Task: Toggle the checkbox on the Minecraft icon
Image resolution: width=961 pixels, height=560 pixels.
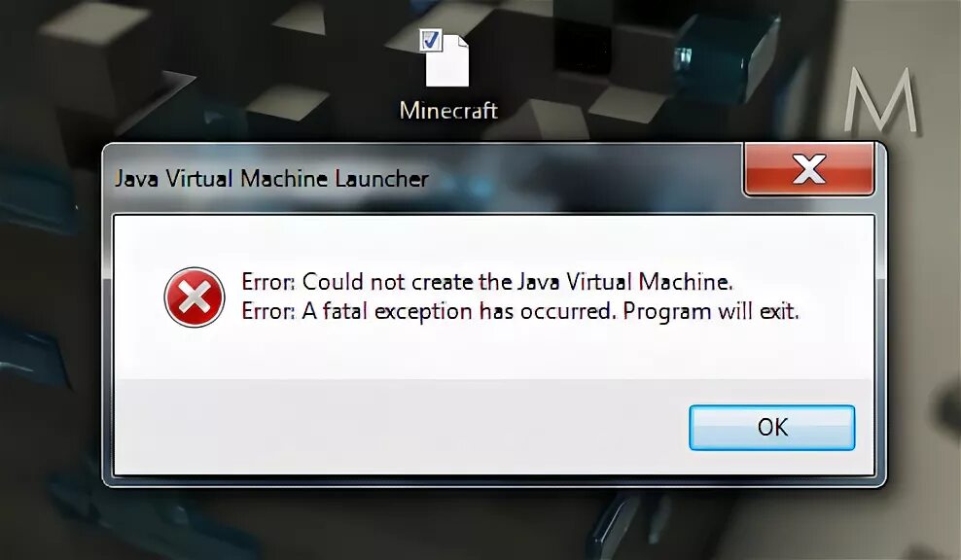Action: tap(430, 41)
